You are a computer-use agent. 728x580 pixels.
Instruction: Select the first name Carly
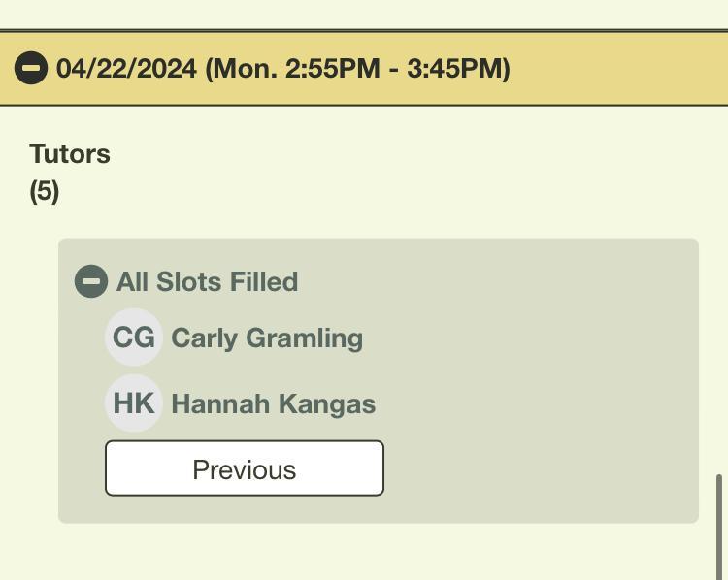205,338
